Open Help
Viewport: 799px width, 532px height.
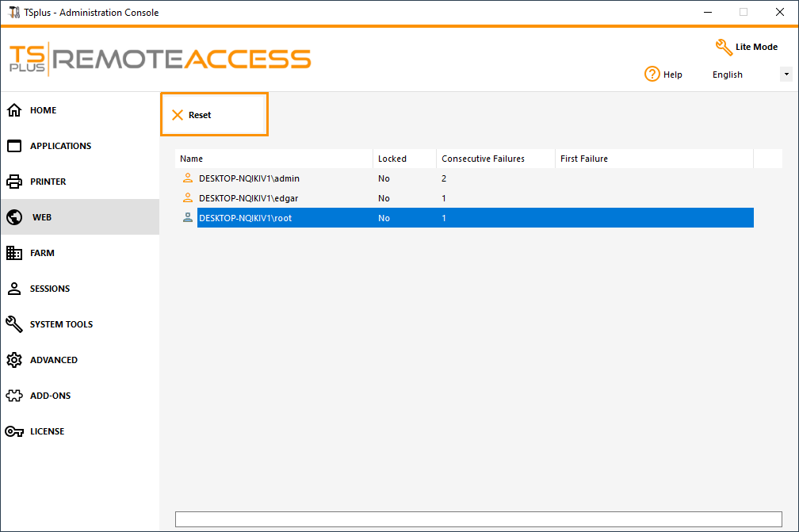[663, 74]
